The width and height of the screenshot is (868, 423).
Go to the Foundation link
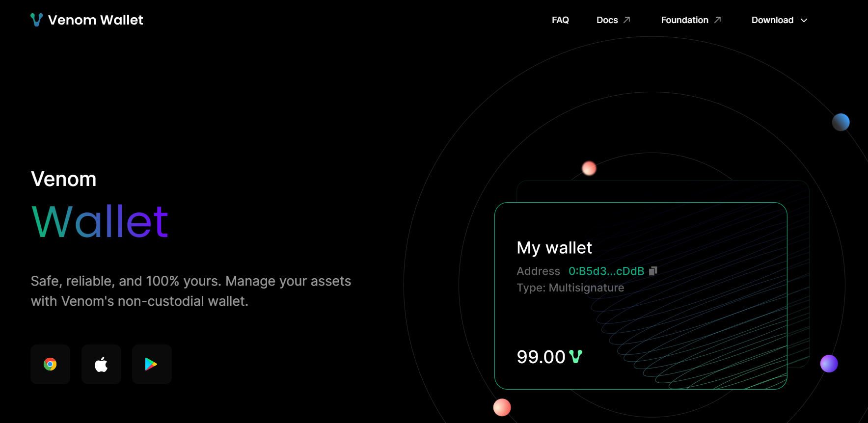pos(684,20)
